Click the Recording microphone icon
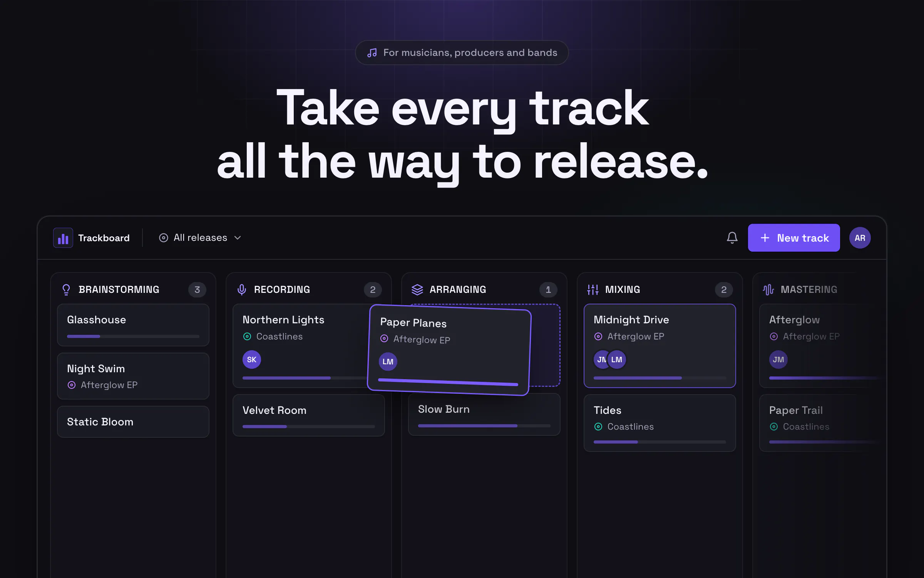 [x=242, y=289]
